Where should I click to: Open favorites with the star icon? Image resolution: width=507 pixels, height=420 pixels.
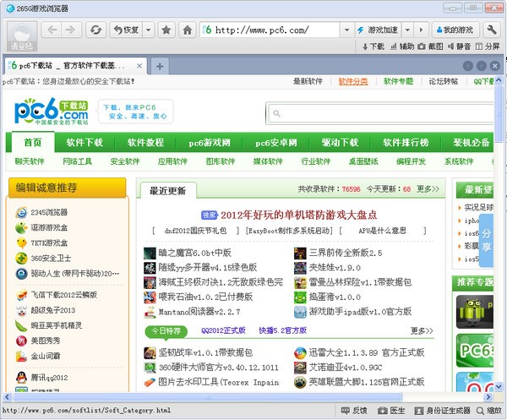tap(166, 30)
